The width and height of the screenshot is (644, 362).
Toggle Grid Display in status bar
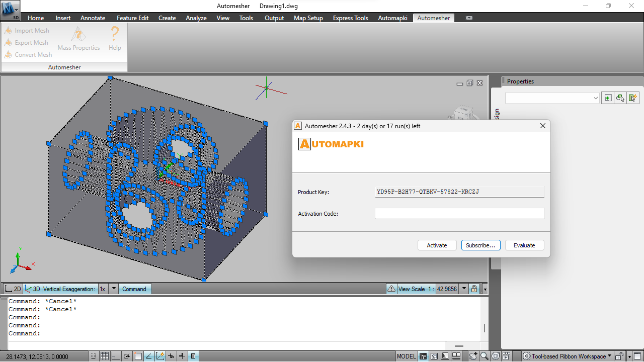[105, 356]
